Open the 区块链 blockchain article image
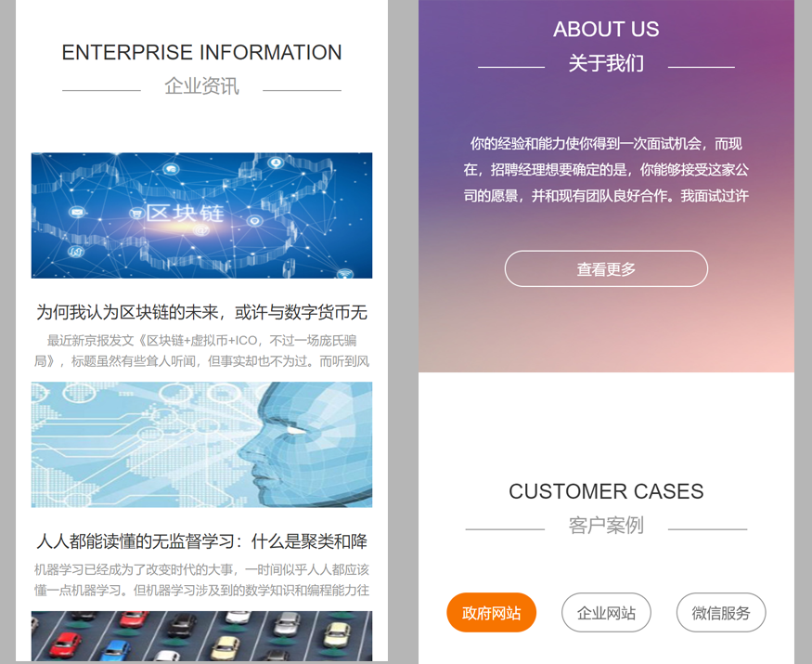 201,215
